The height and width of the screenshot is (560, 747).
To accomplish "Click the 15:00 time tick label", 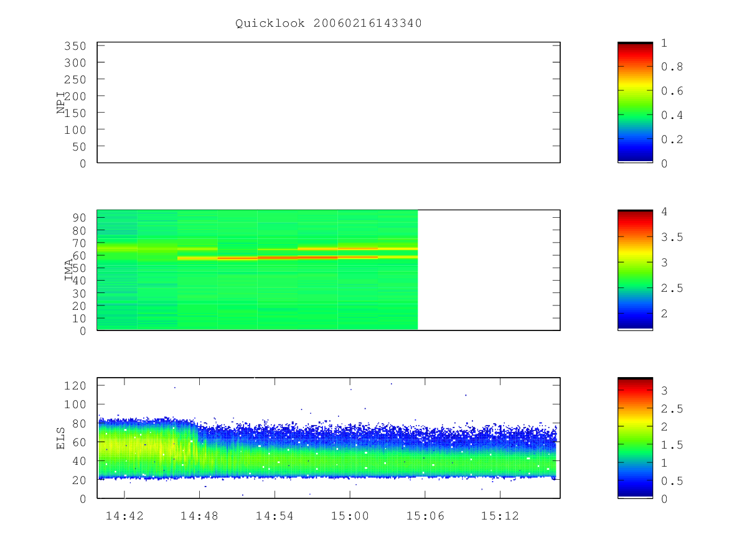I will (350, 516).
